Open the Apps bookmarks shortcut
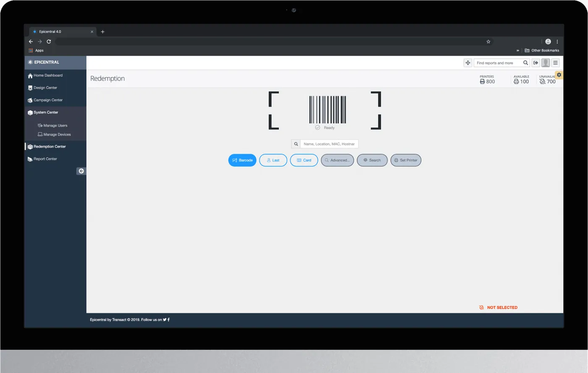Screen dimensions: 588x373 click(x=36, y=50)
